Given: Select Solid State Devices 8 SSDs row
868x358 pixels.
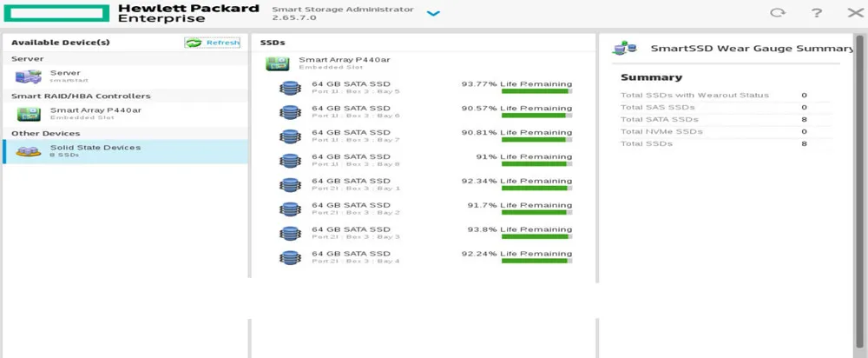Looking at the screenshot, I should click(125, 151).
